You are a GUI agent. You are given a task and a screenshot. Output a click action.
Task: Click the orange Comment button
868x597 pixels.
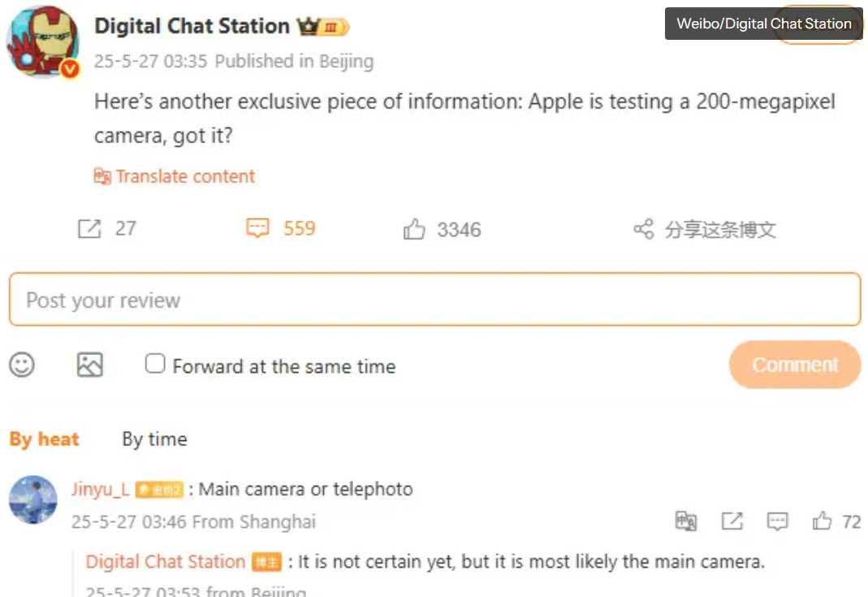click(x=795, y=365)
